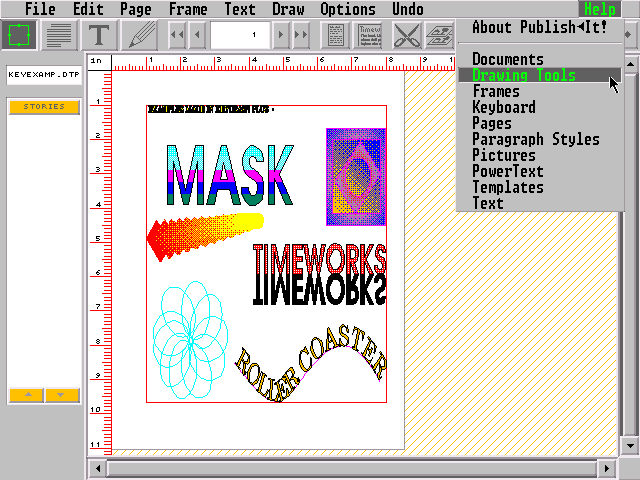Click the vertical scrollbar thumb
The width and height of the screenshot is (640, 480).
[x=630, y=255]
